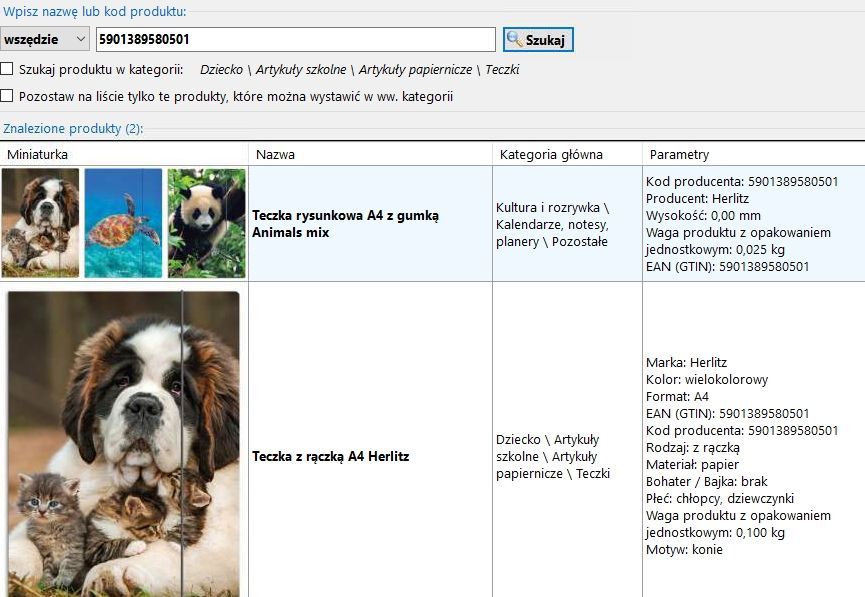The height and width of the screenshot is (597, 865).
Task: Select the small St. Bernard dog thumbnail
Action: pos(40,223)
